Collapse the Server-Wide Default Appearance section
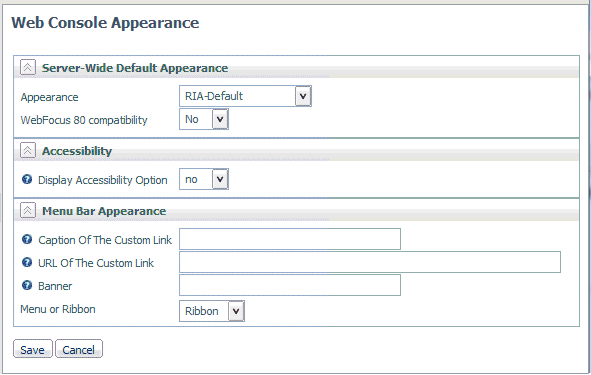Viewport: 591px width, 375px height. pos(28,67)
